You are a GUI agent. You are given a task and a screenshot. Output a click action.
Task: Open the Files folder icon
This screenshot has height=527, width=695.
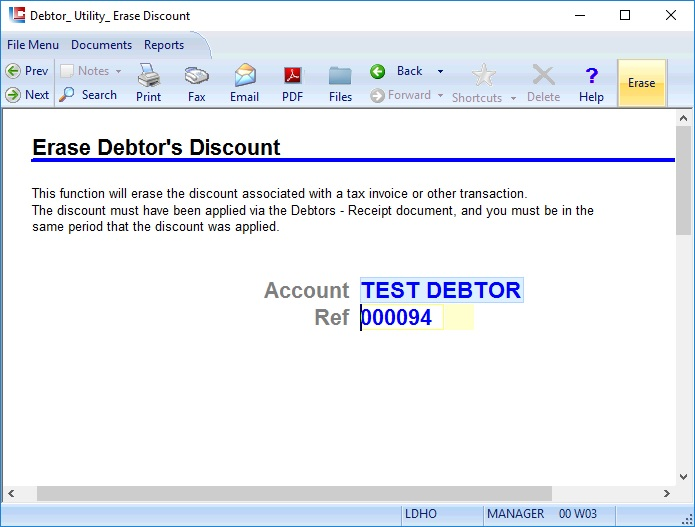click(x=340, y=75)
